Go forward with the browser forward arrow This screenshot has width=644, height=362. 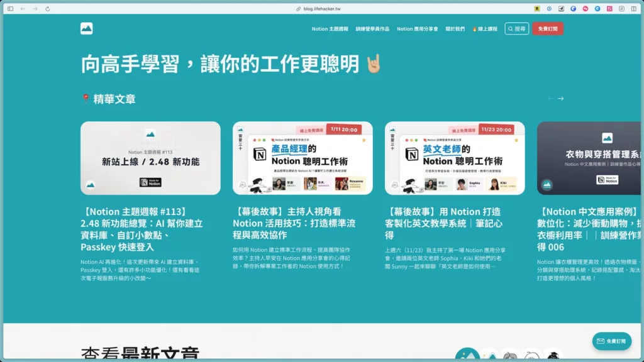[x=35, y=9]
